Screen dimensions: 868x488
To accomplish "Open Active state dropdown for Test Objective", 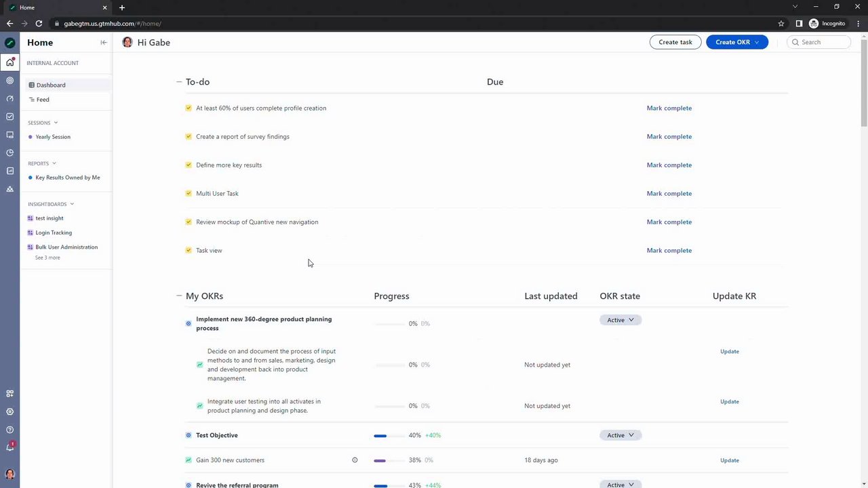I will tap(620, 435).
